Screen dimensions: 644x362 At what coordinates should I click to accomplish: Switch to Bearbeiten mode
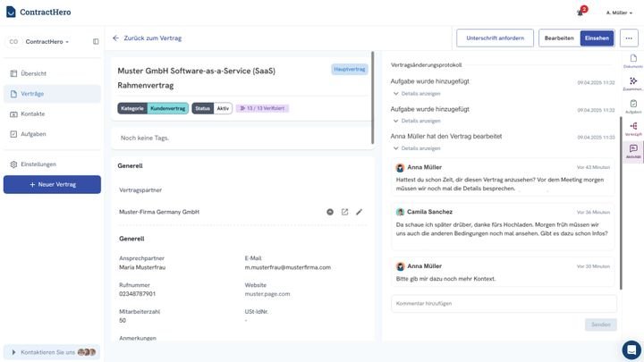pos(559,38)
